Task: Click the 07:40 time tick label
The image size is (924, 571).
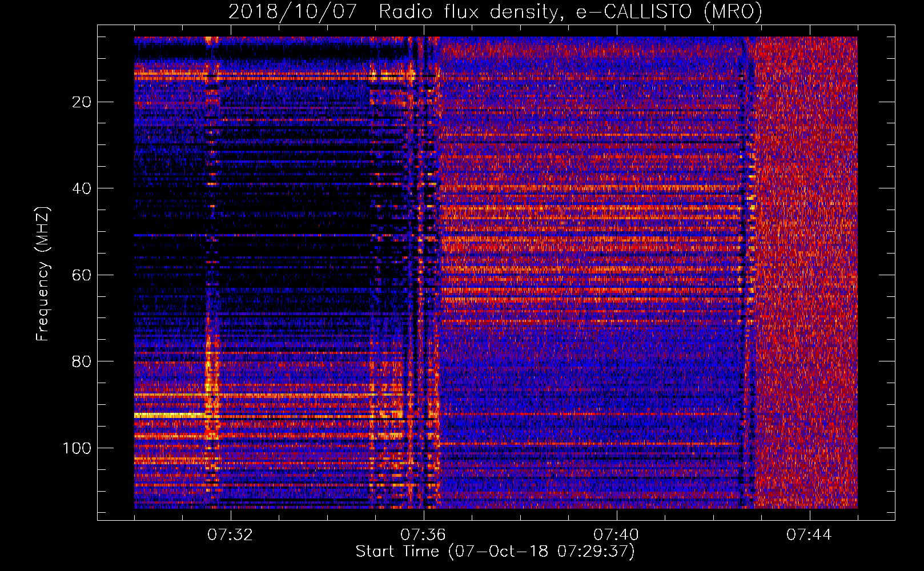Action: tap(616, 535)
